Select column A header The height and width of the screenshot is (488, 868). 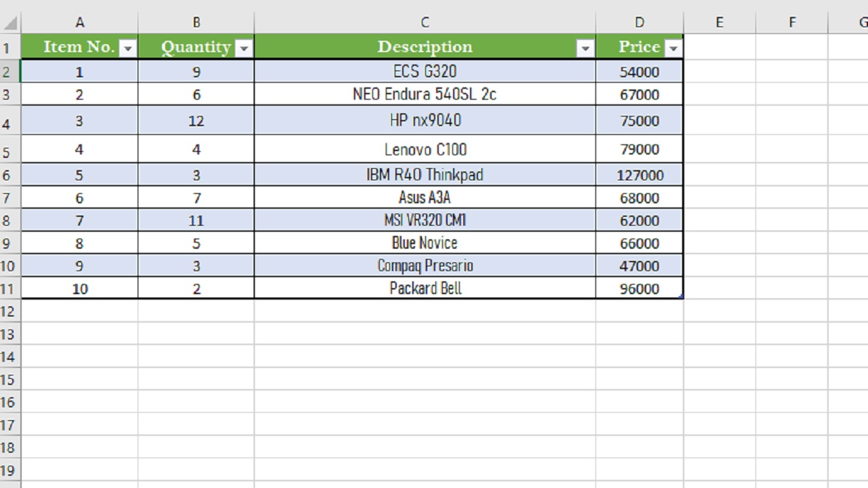click(x=79, y=22)
